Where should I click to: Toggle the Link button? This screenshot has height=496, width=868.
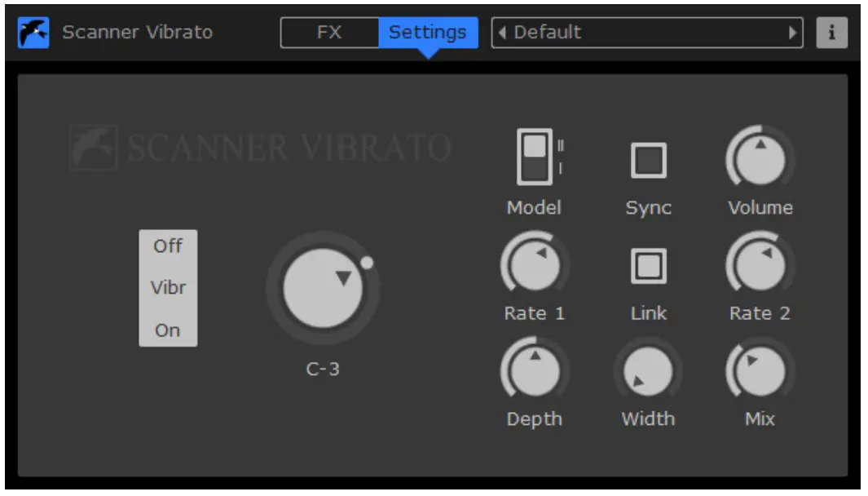tap(647, 265)
